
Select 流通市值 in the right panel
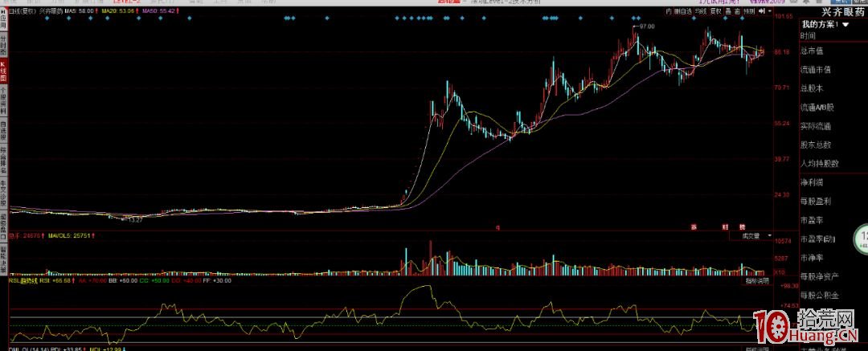click(816, 70)
